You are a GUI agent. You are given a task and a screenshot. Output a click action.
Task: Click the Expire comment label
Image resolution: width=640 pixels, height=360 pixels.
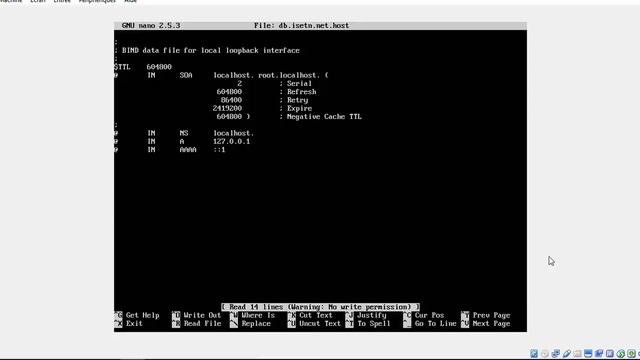[x=299, y=109]
